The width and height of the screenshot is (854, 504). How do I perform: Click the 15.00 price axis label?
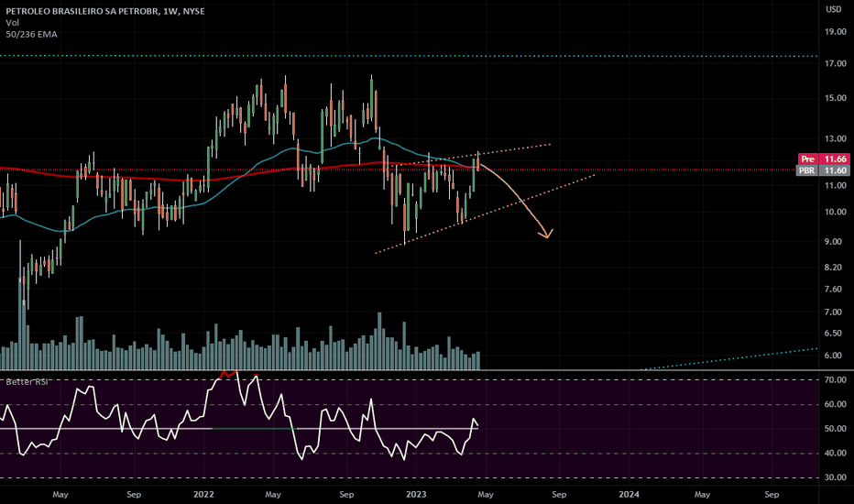coord(836,98)
